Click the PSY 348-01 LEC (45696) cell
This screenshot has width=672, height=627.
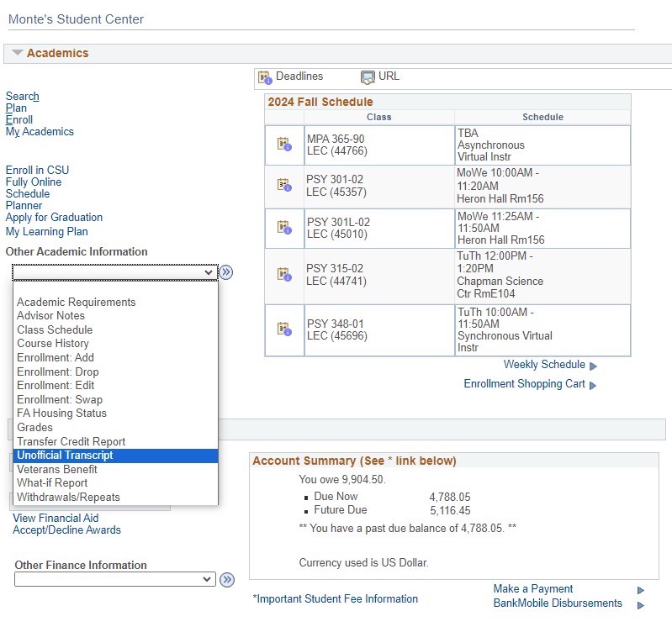click(379, 330)
